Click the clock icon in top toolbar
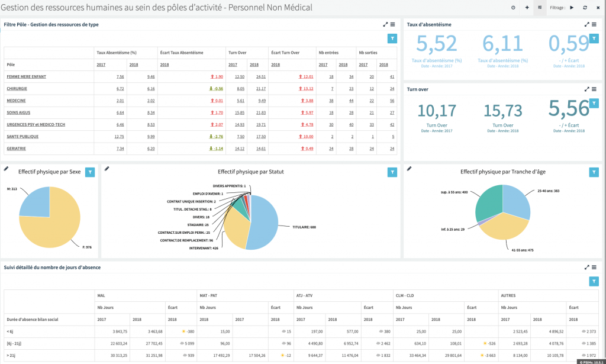 point(513,8)
